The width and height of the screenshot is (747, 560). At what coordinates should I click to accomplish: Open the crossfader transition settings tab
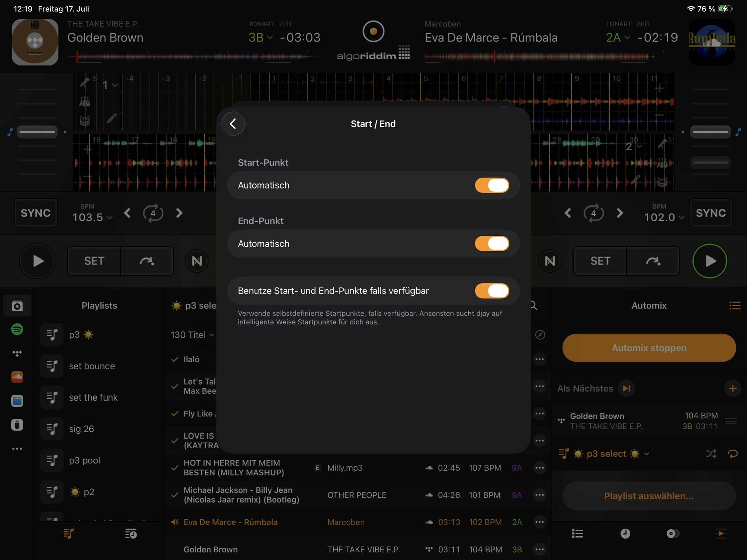(673, 534)
